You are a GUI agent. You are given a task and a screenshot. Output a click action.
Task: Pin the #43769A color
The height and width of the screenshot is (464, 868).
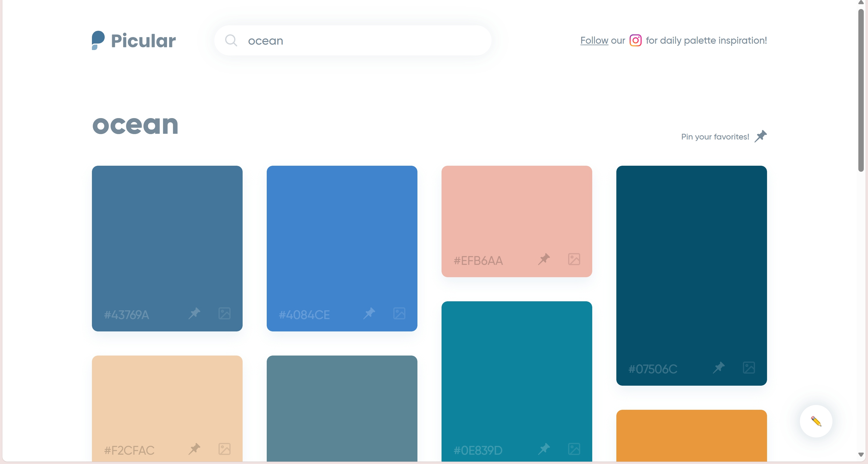[x=194, y=313]
